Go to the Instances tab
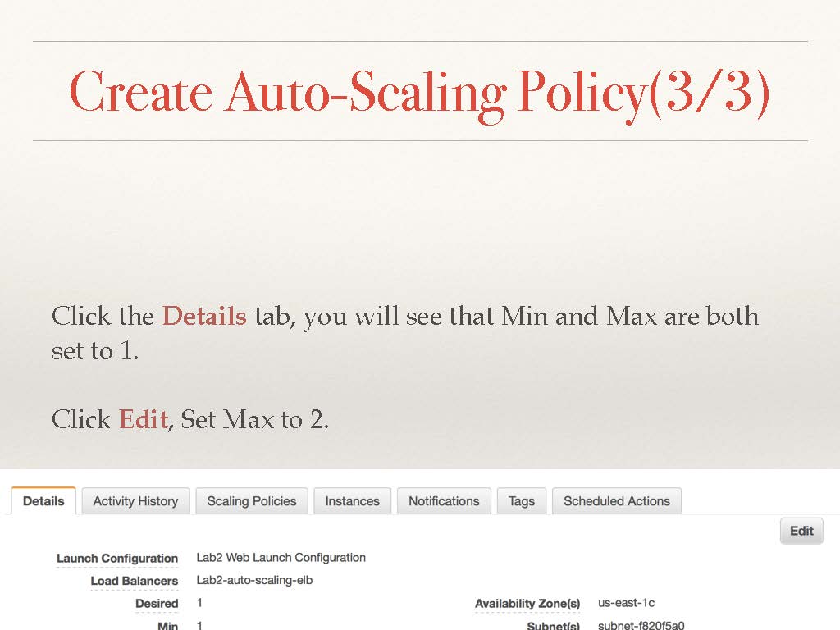 coord(352,501)
